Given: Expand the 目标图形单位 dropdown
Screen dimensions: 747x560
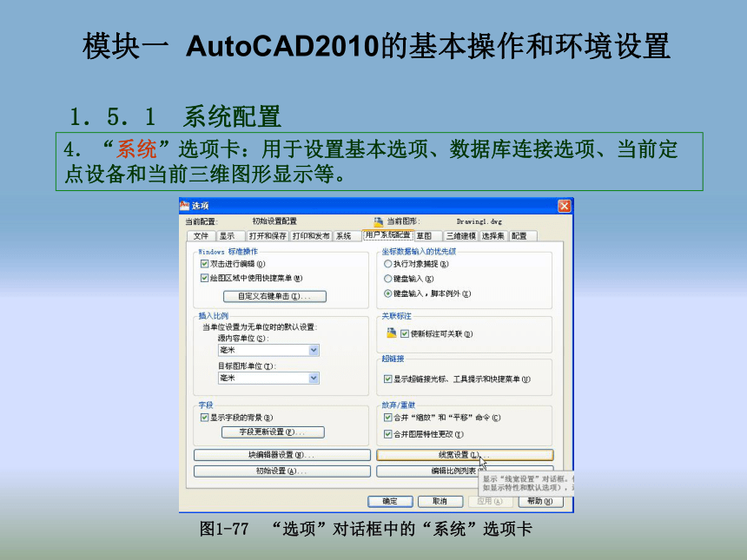Looking at the screenshot, I should [314, 378].
